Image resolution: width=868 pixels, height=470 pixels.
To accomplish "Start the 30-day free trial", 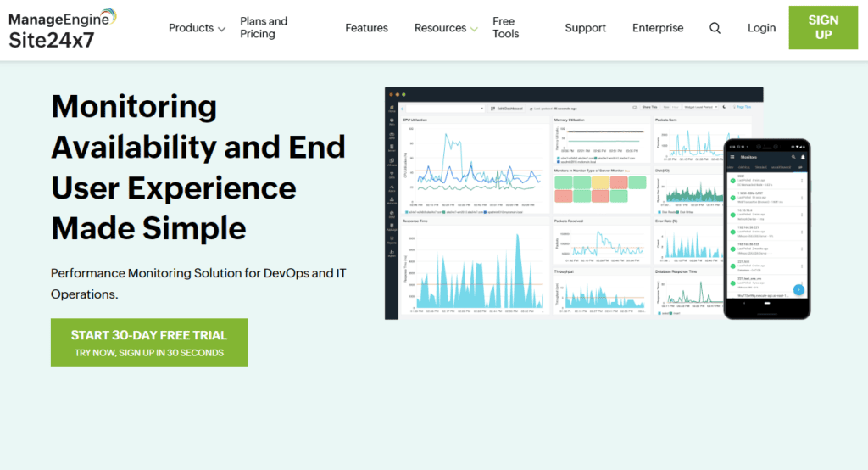I will [149, 343].
